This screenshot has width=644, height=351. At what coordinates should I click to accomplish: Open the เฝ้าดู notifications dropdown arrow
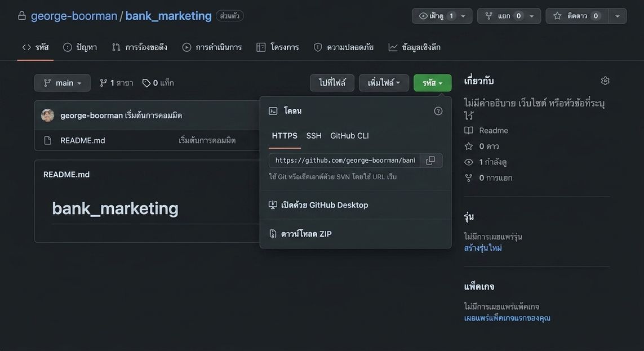tap(464, 16)
